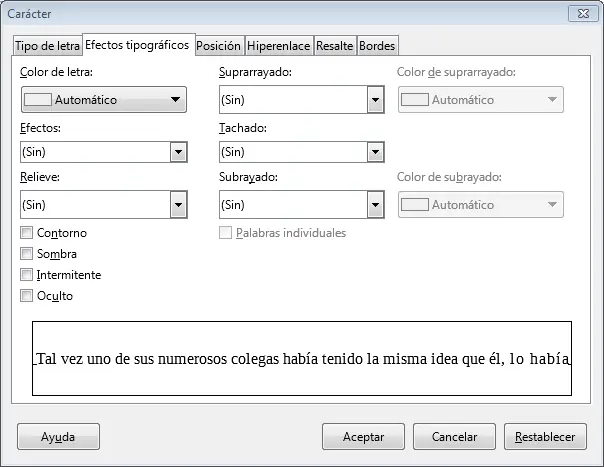Expand the Relieve dropdown arrow
Image resolution: width=604 pixels, height=467 pixels.
(x=179, y=205)
